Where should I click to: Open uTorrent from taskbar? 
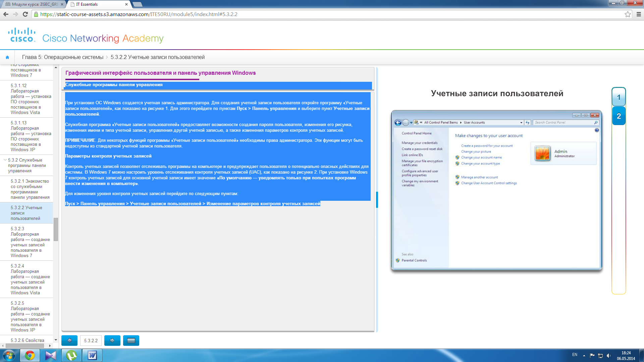[71, 355]
